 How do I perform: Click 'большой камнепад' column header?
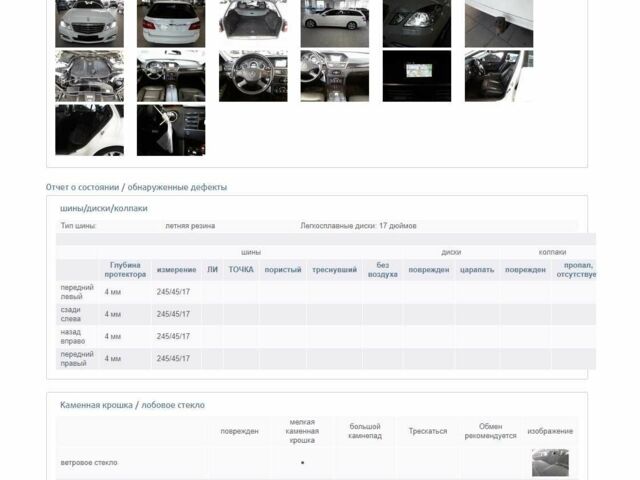[365, 431]
